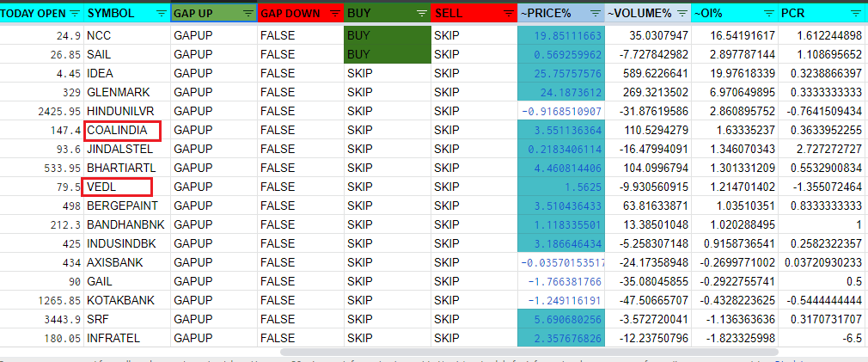This screenshot has height=362, width=868.
Task: Select GAIL symbol cell
Action: click(x=127, y=282)
